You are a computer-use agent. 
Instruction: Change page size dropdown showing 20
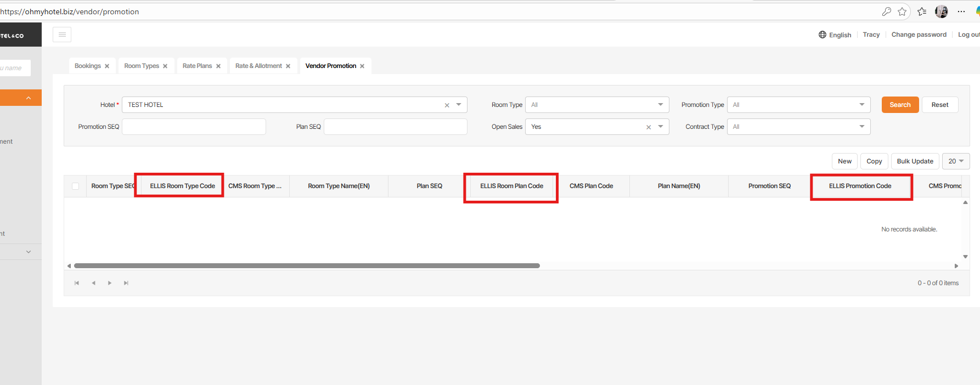pos(956,161)
